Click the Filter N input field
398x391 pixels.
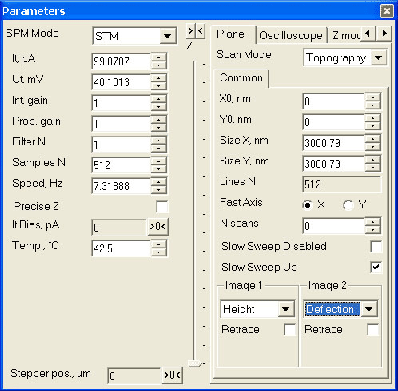pyautogui.click(x=121, y=144)
